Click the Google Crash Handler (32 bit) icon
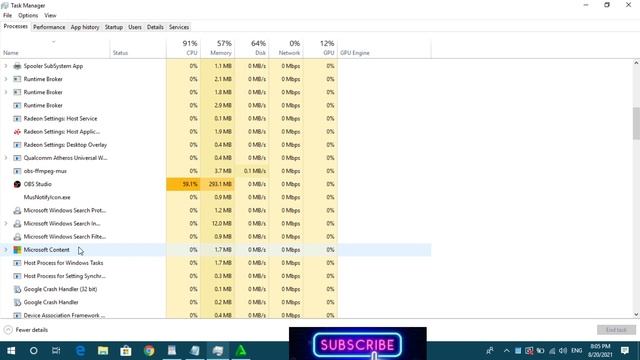640x360 pixels. coord(17,289)
